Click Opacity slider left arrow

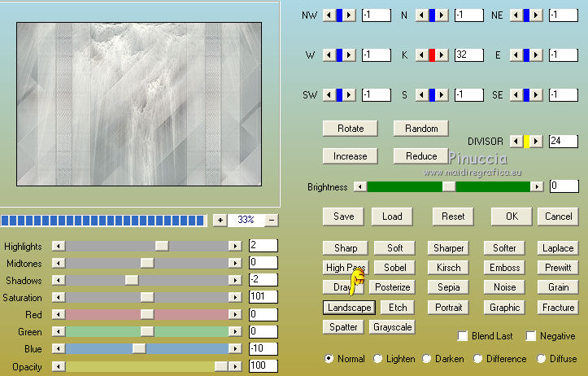[59, 366]
